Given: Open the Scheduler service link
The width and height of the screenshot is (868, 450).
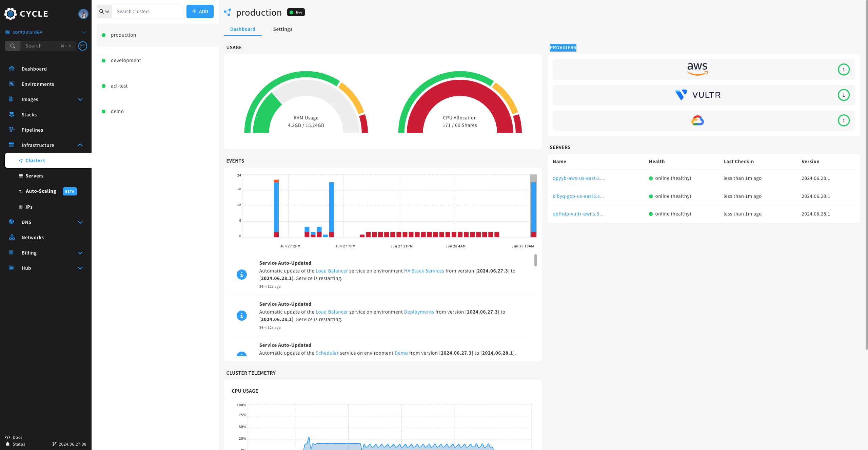Looking at the screenshot, I should (327, 353).
